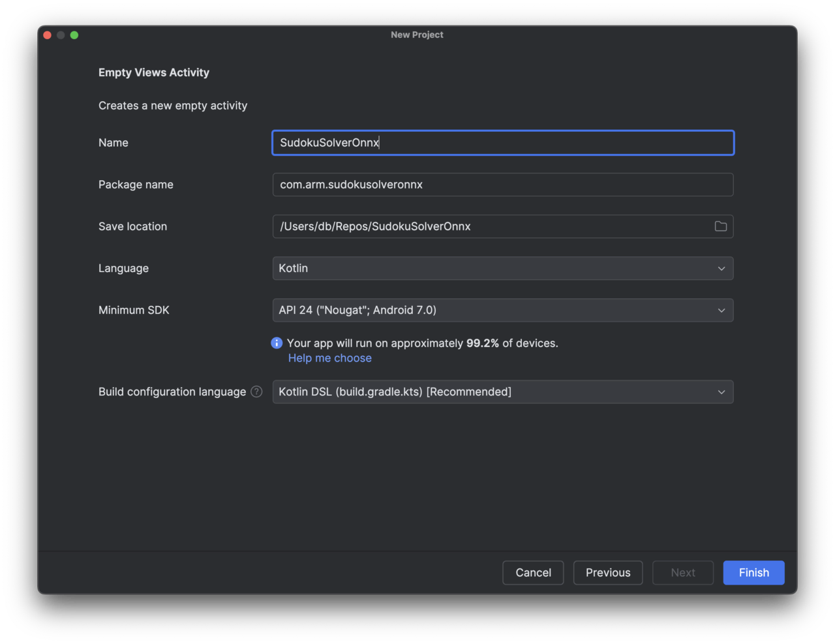Open the Save location folder browser
This screenshot has height=644, width=835.
[720, 226]
